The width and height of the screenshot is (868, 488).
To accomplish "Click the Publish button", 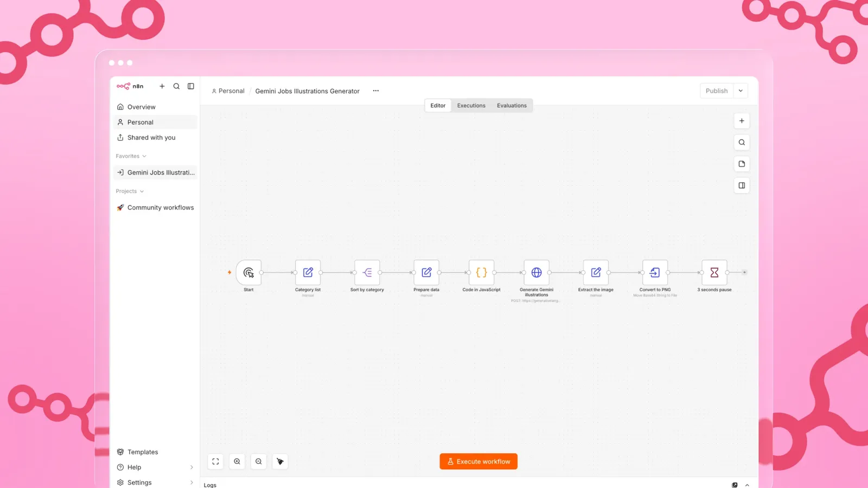I will coord(717,91).
